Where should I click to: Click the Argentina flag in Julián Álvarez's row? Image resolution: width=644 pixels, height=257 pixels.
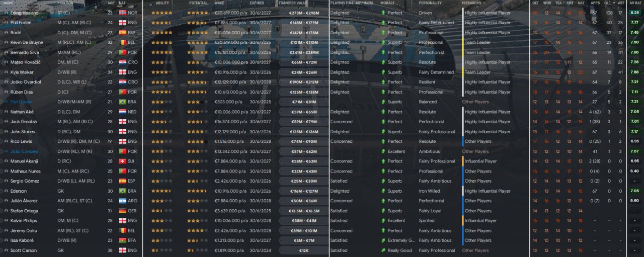(122, 201)
